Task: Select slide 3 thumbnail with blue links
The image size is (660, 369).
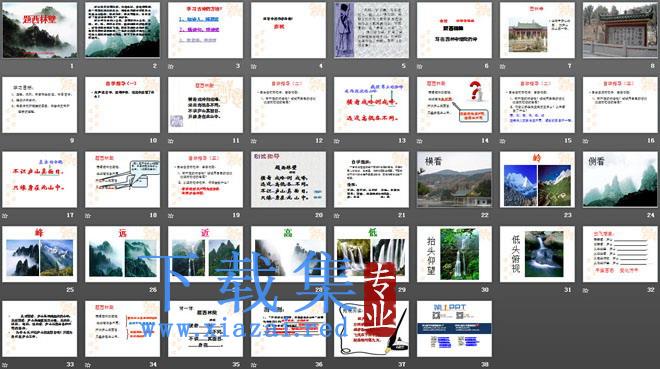Action: point(205,30)
